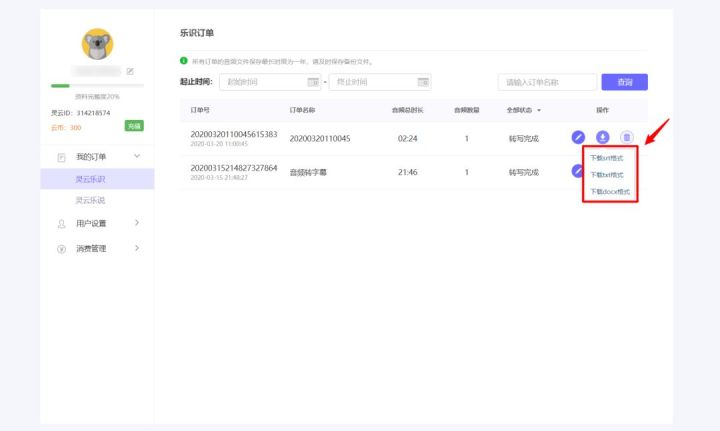Click the edit icon for the 音频转字幕 order
This screenshot has width=720, height=431.
click(x=577, y=171)
